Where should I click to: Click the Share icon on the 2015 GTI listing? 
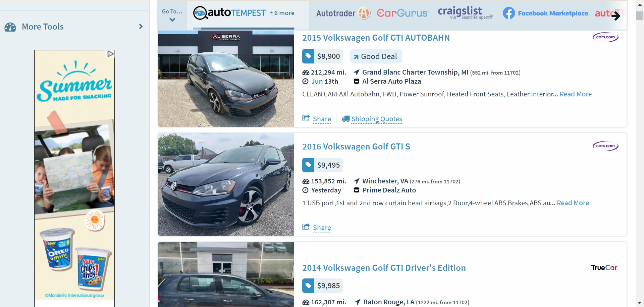pos(306,118)
